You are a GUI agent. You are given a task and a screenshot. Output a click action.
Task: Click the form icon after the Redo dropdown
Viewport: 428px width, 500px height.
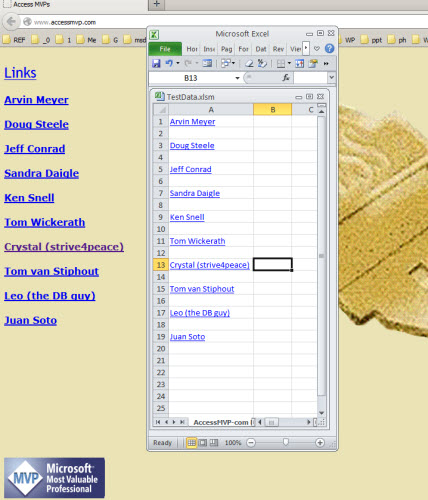pyautogui.click(x=207, y=63)
